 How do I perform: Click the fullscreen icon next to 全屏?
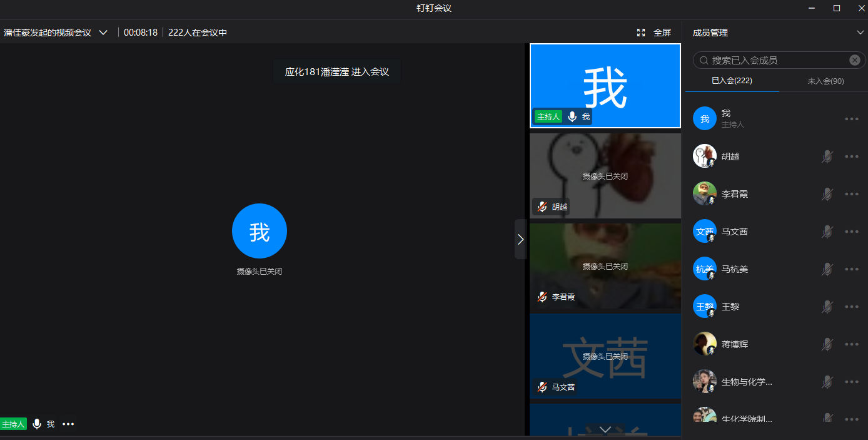[x=641, y=33]
